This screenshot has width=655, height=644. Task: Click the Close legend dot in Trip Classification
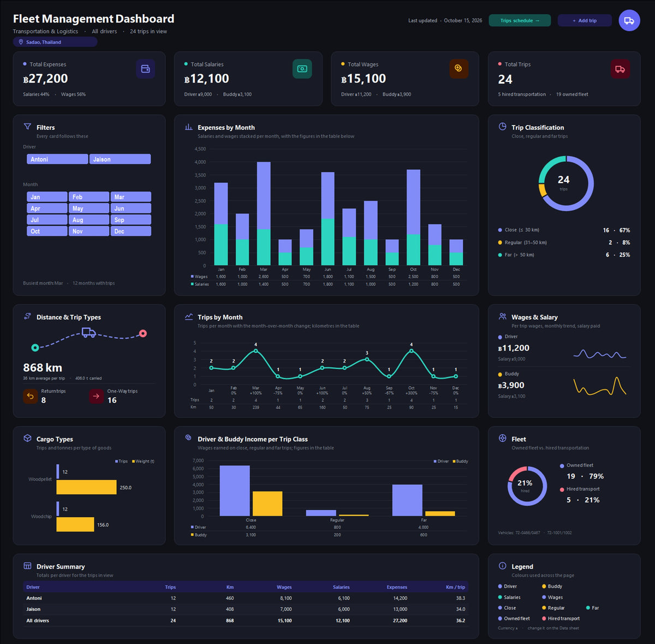click(500, 230)
